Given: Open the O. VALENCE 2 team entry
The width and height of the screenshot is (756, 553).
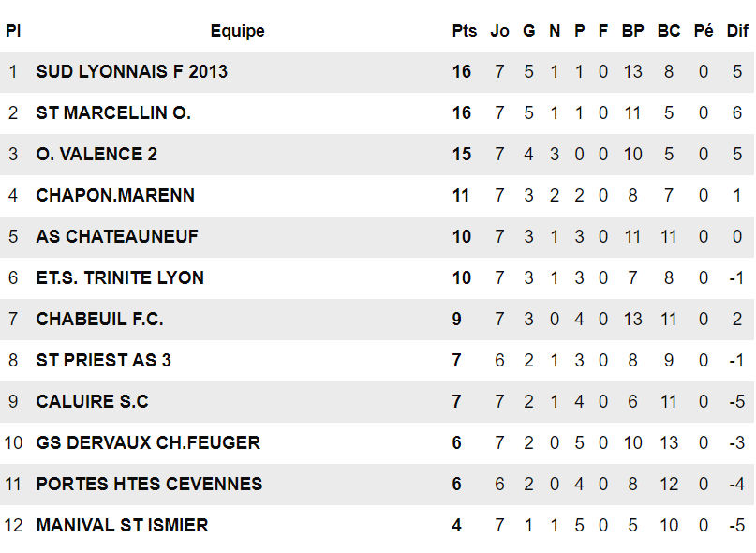Looking at the screenshot, I should [96, 155].
